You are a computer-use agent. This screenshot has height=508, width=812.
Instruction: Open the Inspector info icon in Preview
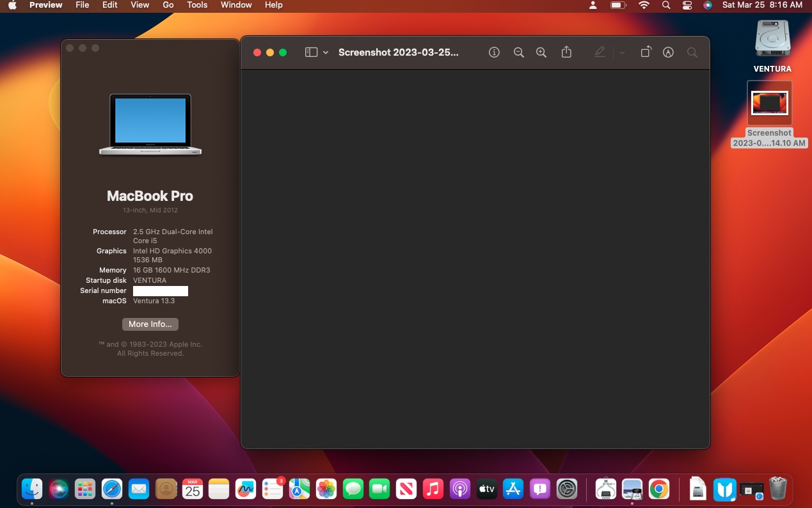pos(494,52)
